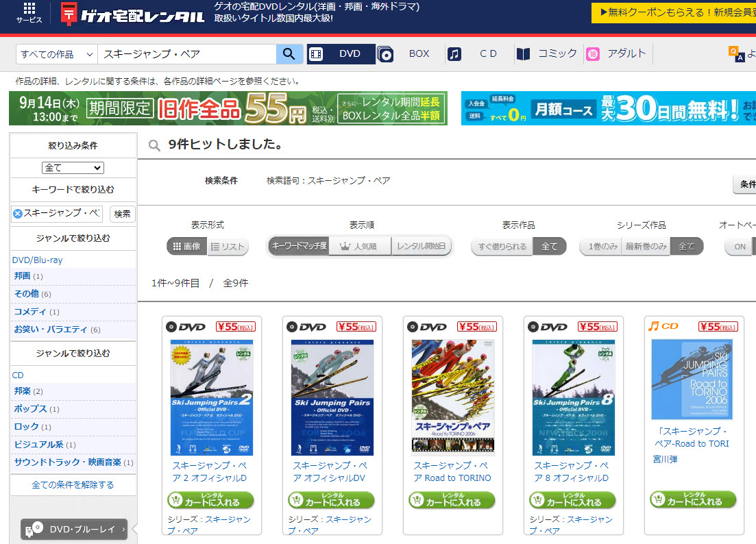Go to the ゲオ宅配レンタル logo homepage
The width and height of the screenshot is (756, 544).
tap(132, 14)
